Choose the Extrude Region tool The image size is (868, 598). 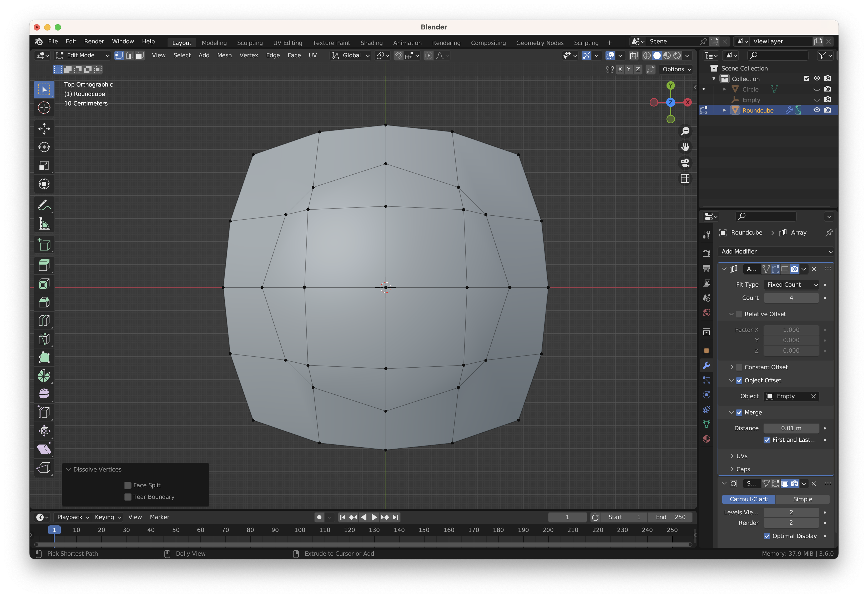click(44, 265)
